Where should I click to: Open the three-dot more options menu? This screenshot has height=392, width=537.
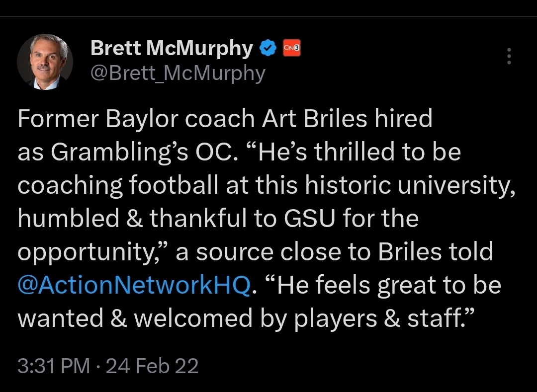[x=509, y=57]
